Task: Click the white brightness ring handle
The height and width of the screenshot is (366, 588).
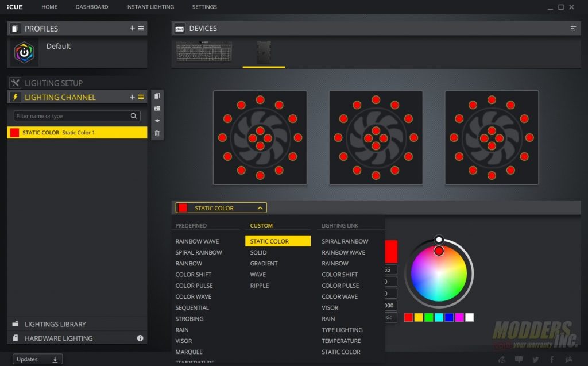Action: coord(439,240)
